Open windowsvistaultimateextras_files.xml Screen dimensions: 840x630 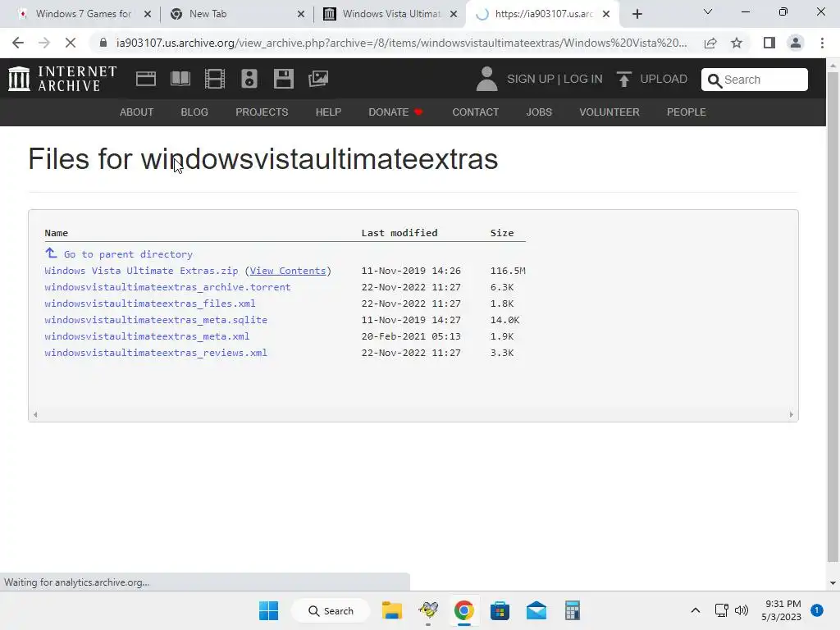pos(150,304)
